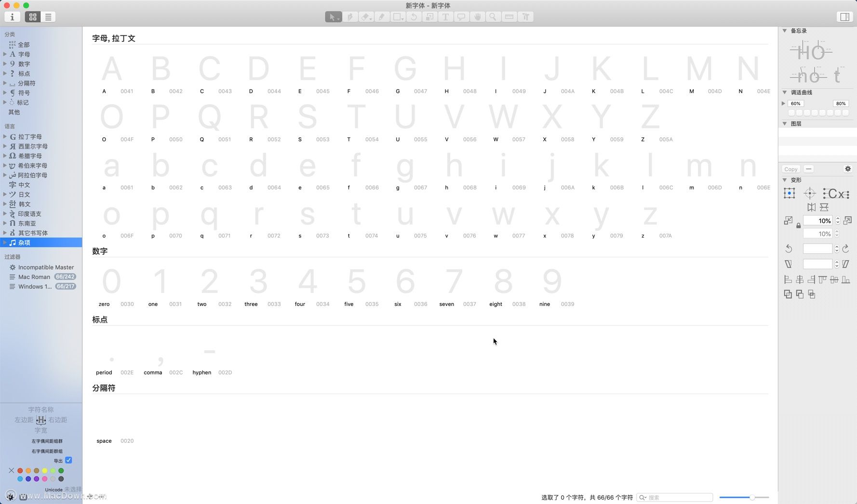Click the minus button beside Copy

(809, 169)
